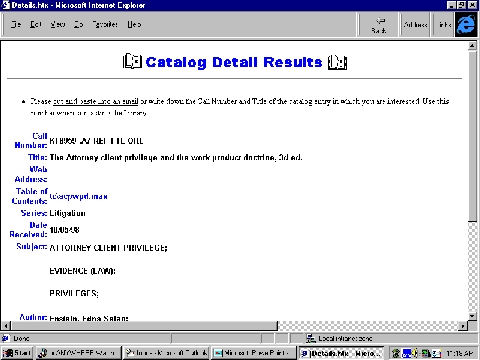Click the IE page icon in title bar
The height and width of the screenshot is (360, 480).
click(x=6, y=5)
